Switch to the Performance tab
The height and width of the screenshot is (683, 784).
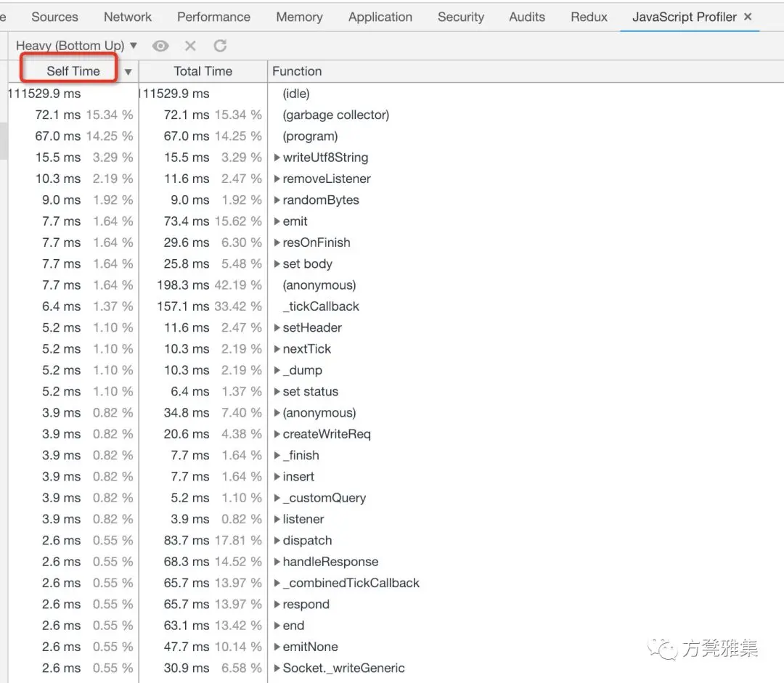pos(213,17)
